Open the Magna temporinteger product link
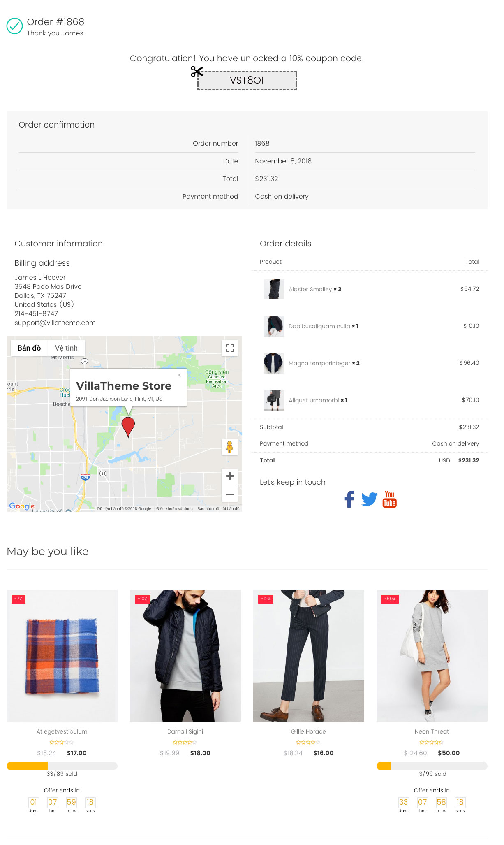This screenshot has height=845, width=504. coord(319,363)
